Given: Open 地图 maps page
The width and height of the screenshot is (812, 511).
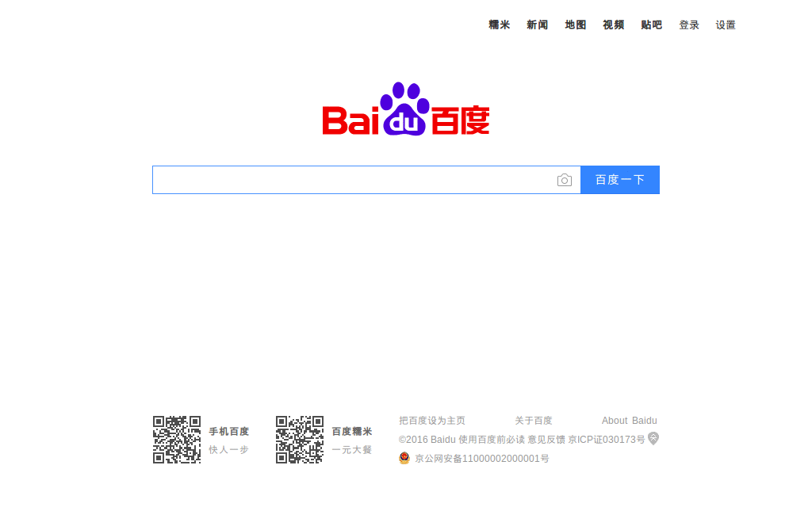Looking at the screenshot, I should point(575,25).
